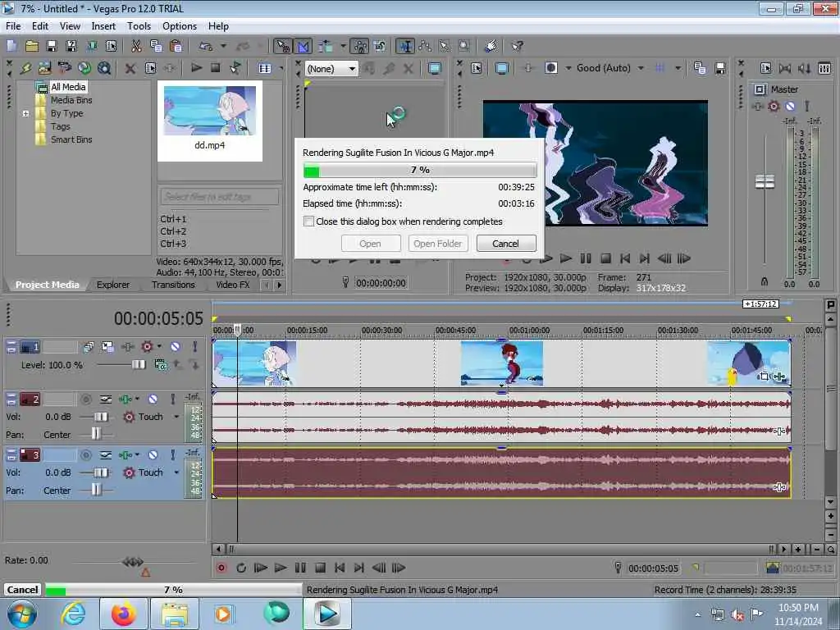Click the Cut scissors icon
The height and width of the screenshot is (630, 840).
point(137,46)
